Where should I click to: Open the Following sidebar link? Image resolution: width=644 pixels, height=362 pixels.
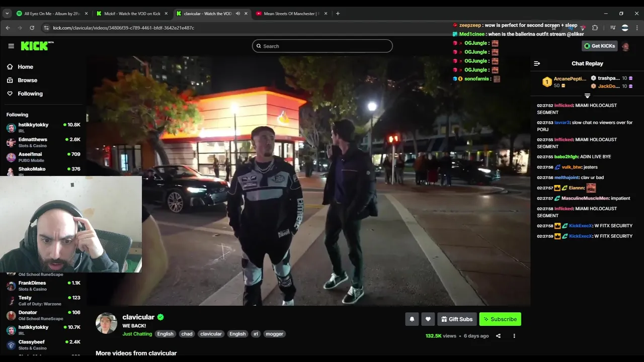[x=30, y=94]
